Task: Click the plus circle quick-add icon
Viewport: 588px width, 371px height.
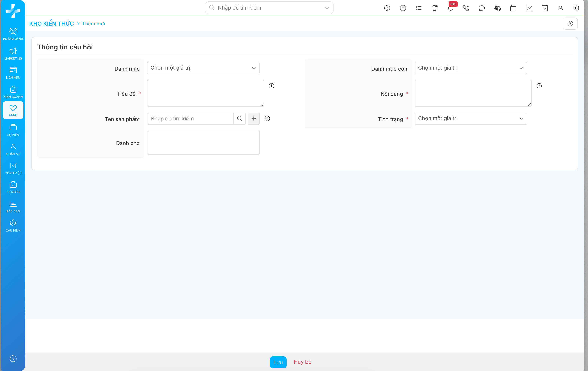Action: pos(403,8)
